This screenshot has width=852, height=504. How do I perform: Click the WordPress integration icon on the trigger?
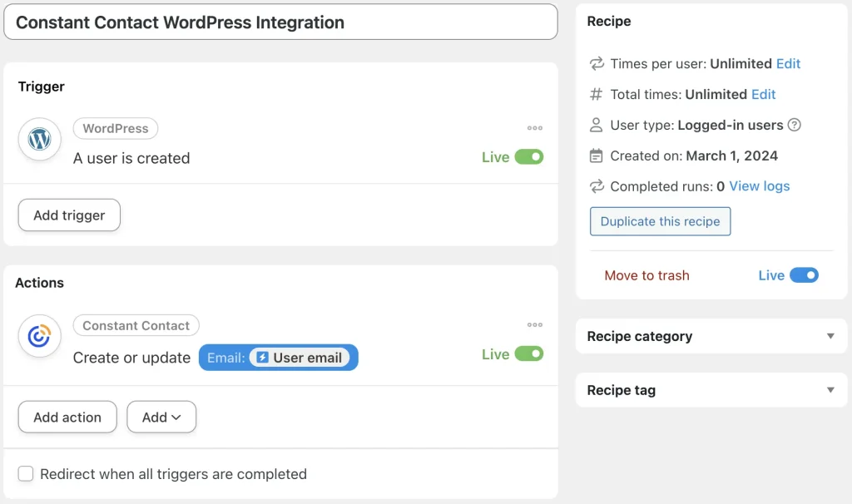coord(39,140)
